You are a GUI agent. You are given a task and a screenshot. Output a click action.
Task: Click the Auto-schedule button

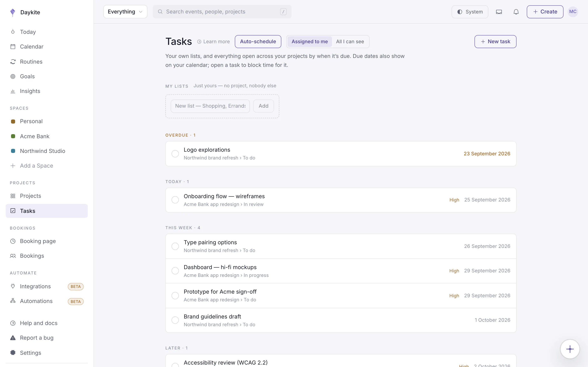click(x=258, y=42)
